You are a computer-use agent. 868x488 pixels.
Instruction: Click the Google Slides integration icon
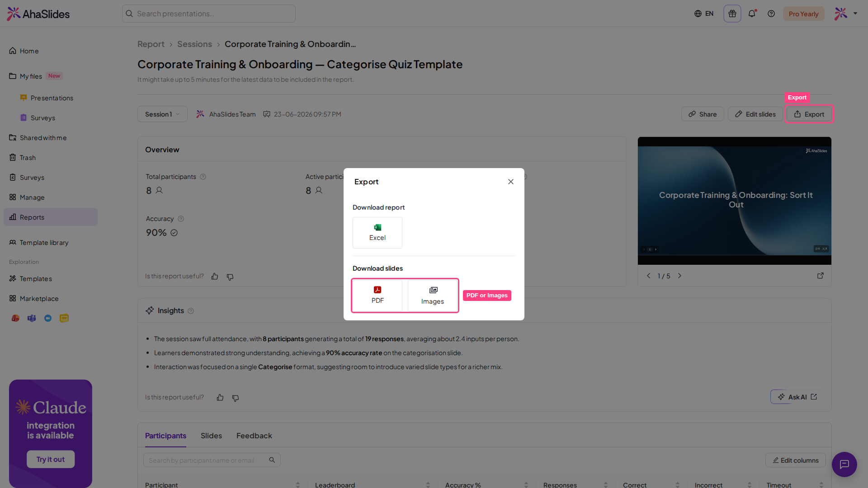64,318
